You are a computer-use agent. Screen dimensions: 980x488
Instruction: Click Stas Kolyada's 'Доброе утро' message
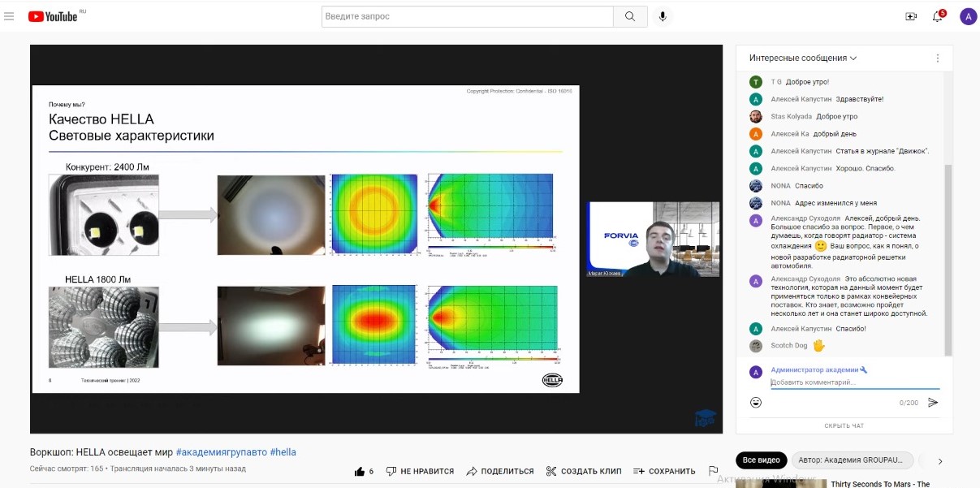coord(836,117)
